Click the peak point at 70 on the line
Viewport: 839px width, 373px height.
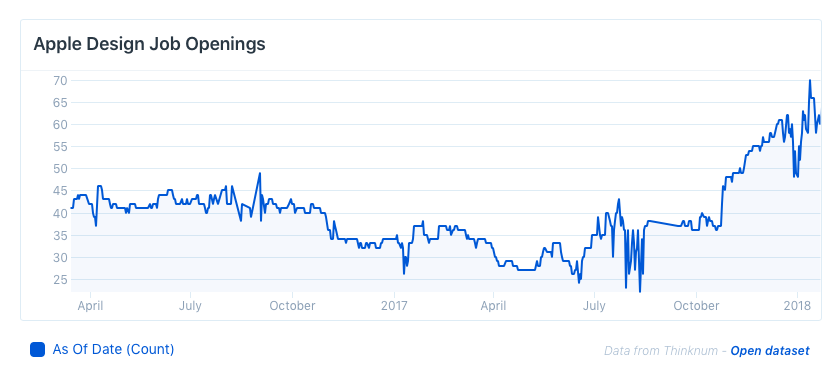tap(810, 80)
